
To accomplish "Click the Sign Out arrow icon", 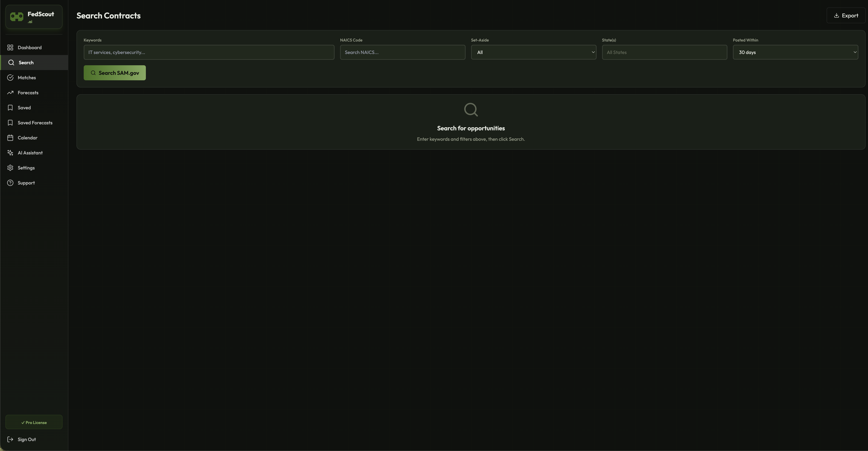I will click(10, 439).
